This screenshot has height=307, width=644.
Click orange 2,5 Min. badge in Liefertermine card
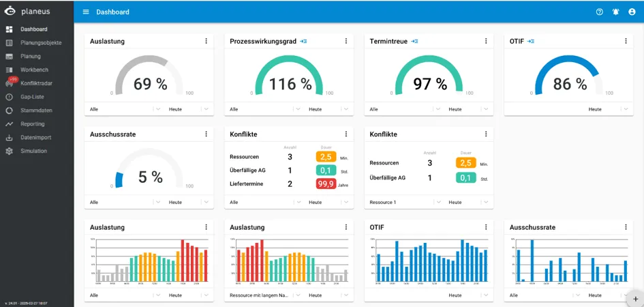pyautogui.click(x=326, y=157)
